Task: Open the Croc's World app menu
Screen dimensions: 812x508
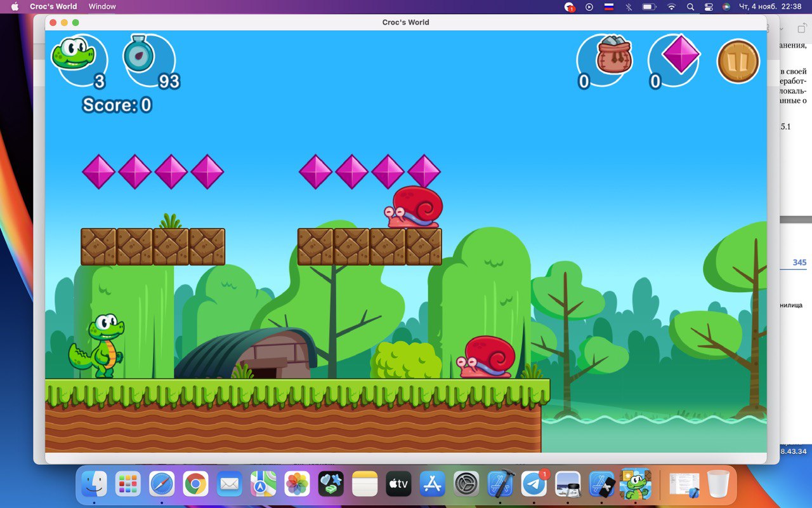Action: coord(53,6)
